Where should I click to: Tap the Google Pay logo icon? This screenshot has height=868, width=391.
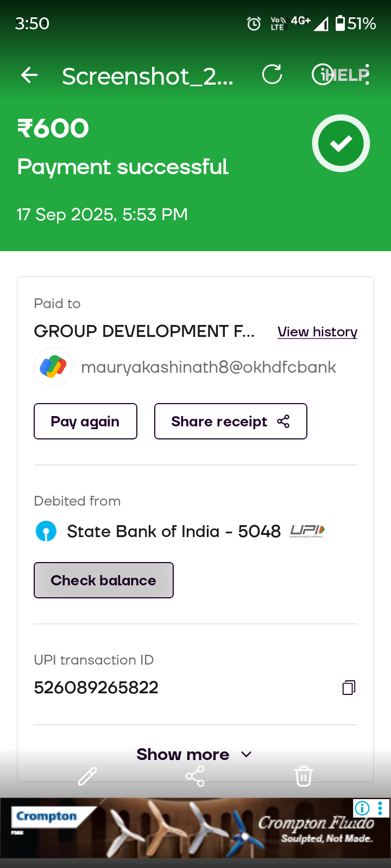coord(53,367)
